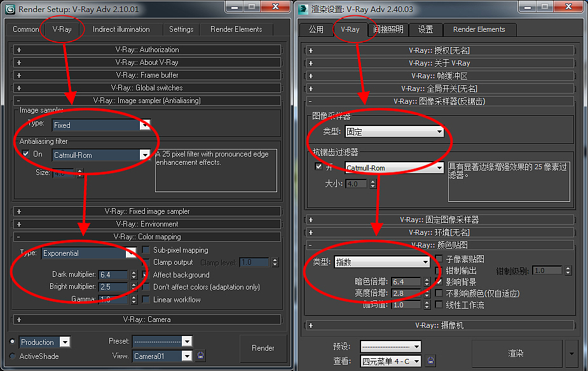Expand the V-Ray:: Camera rollout
This screenshot has height=371, width=588.
click(x=147, y=319)
